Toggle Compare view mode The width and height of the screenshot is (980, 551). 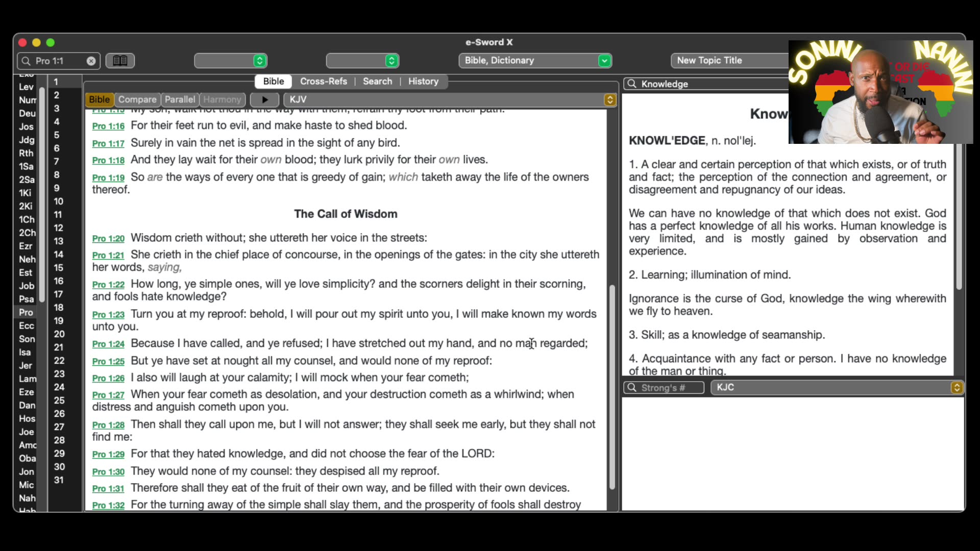click(137, 99)
